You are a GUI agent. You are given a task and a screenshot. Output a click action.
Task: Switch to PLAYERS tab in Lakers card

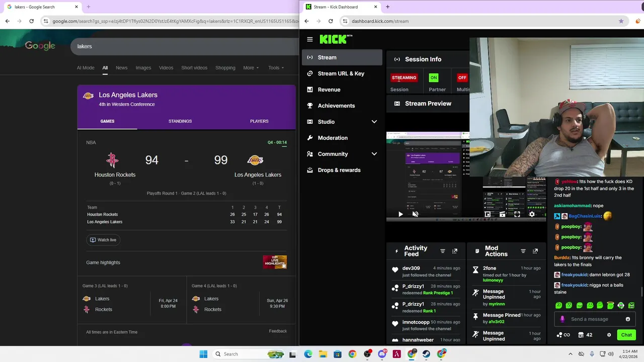259,121
